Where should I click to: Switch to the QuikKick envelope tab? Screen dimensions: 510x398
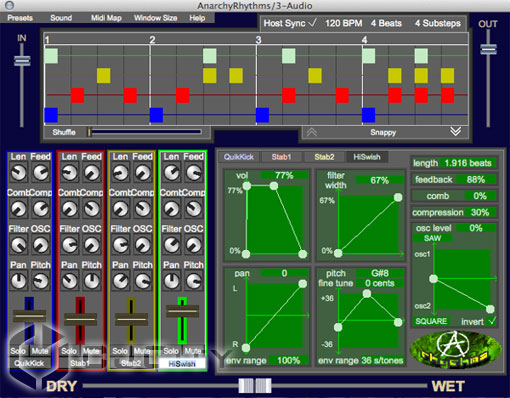click(x=239, y=157)
